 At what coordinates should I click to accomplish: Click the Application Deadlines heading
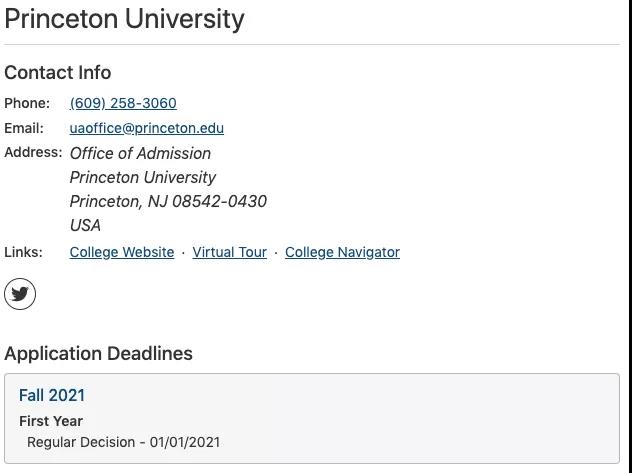tap(98, 353)
